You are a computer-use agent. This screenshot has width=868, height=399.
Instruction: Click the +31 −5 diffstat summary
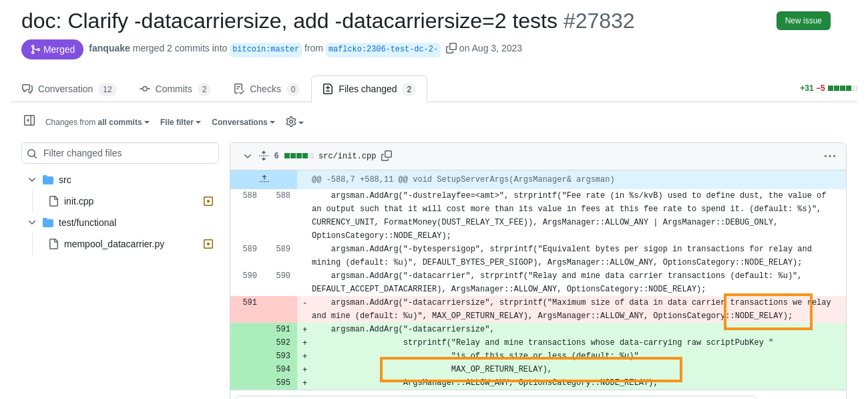coord(829,88)
